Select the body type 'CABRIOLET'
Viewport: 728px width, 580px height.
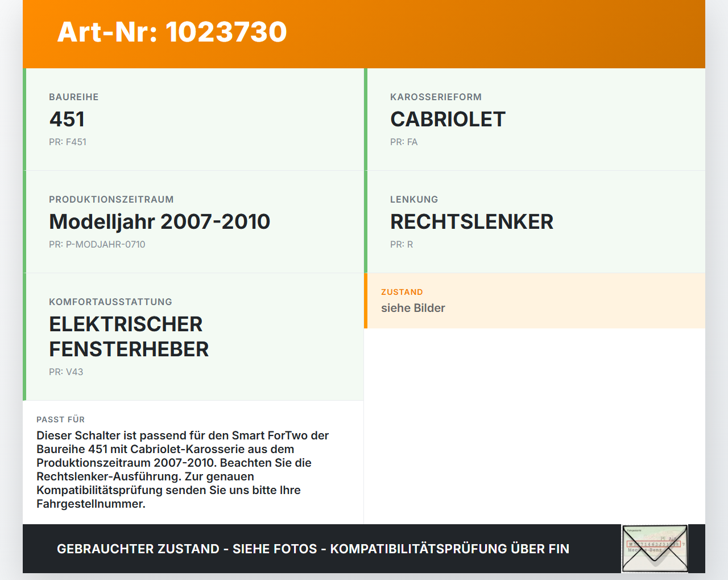coord(448,119)
